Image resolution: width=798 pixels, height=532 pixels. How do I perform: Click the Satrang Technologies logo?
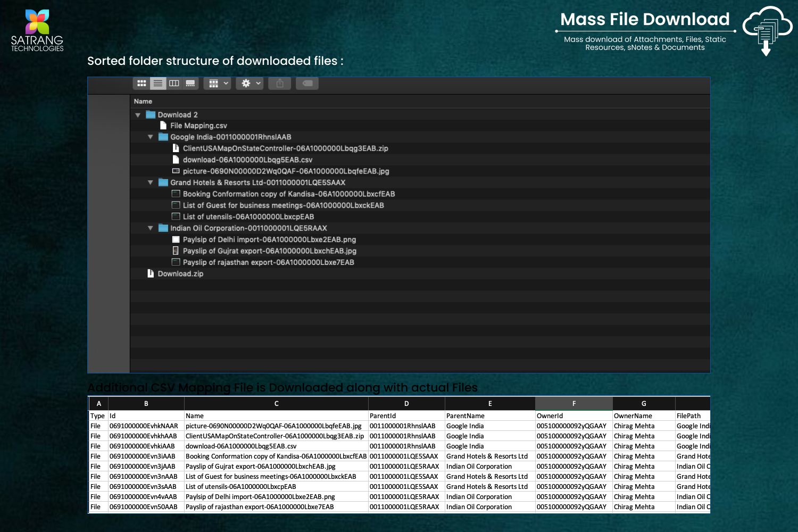click(37, 30)
